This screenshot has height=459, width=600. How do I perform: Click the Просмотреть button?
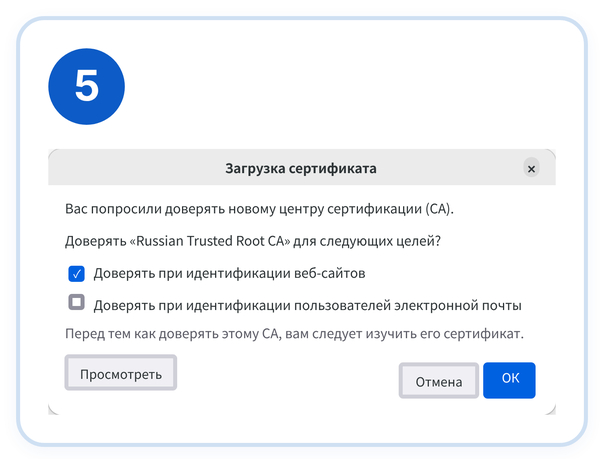[x=121, y=373]
